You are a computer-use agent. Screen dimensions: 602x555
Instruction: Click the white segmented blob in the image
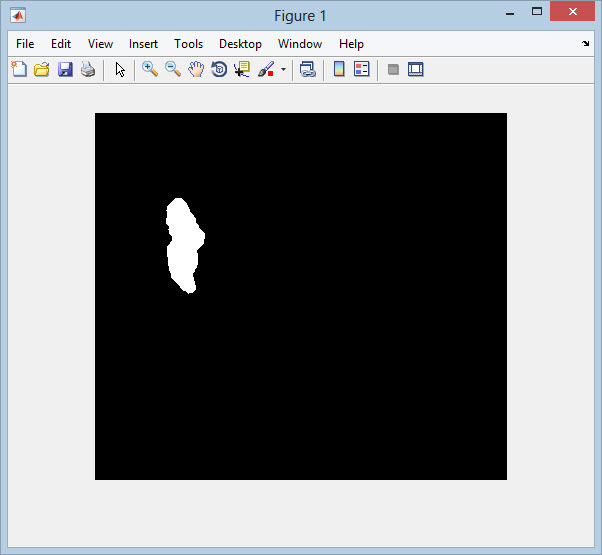pos(184,246)
